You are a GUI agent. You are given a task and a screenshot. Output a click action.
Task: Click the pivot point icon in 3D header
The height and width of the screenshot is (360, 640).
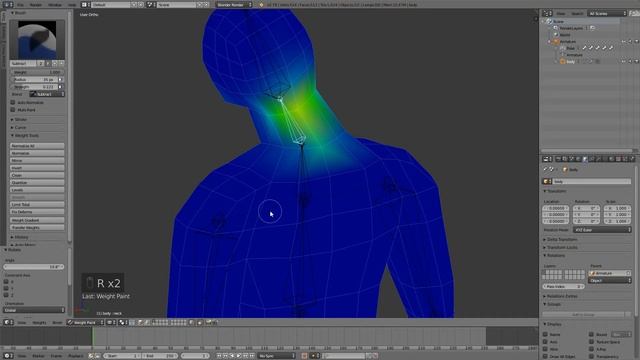(122, 322)
